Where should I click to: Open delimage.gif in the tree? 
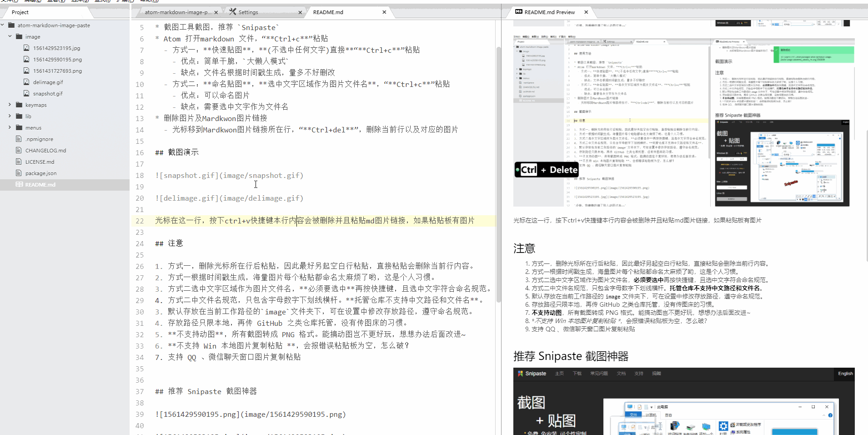[x=48, y=82]
